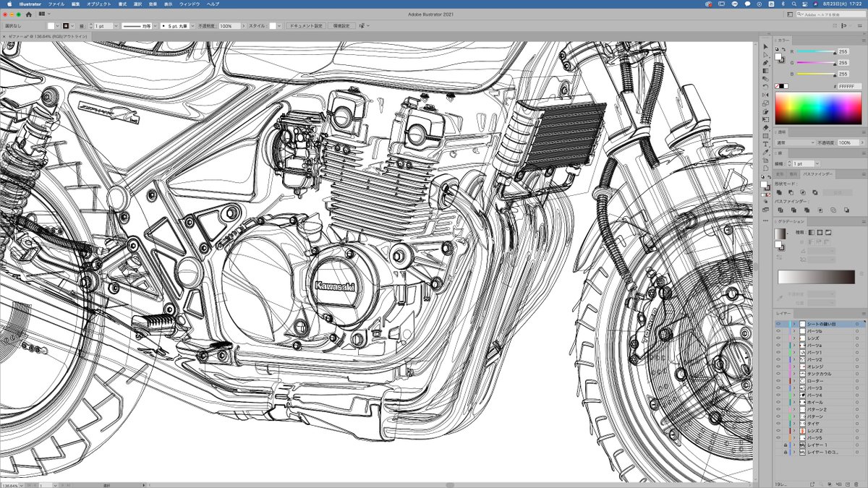
Task: Toggle visibility of タイヤ layer
Action: point(778,424)
